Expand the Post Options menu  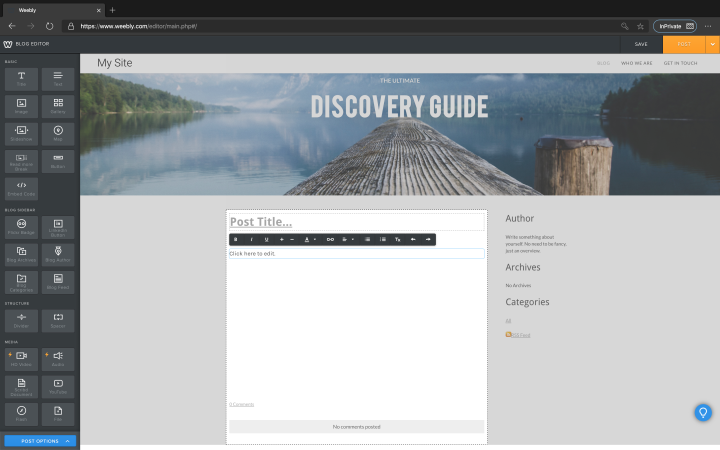(x=40, y=440)
